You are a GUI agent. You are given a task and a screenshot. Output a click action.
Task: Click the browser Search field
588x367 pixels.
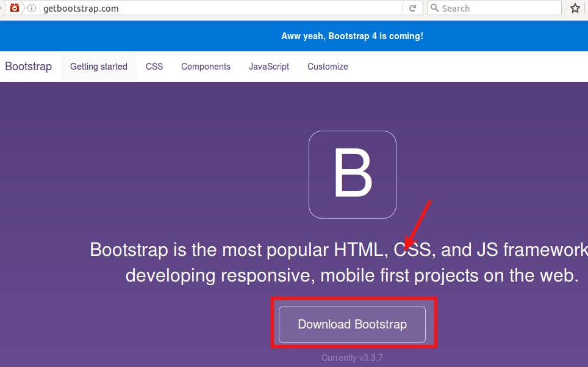tap(488, 8)
